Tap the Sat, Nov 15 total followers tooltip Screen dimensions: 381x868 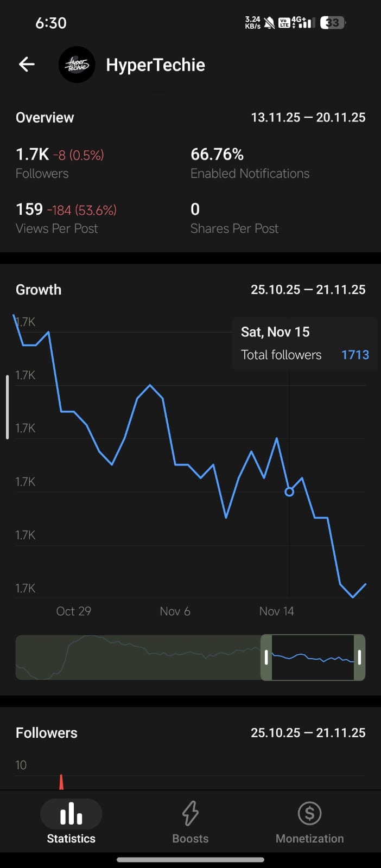304,343
